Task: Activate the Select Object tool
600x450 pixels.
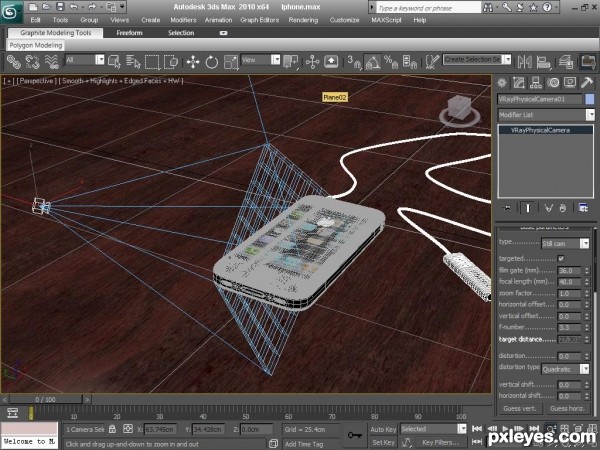Action: 114,62
